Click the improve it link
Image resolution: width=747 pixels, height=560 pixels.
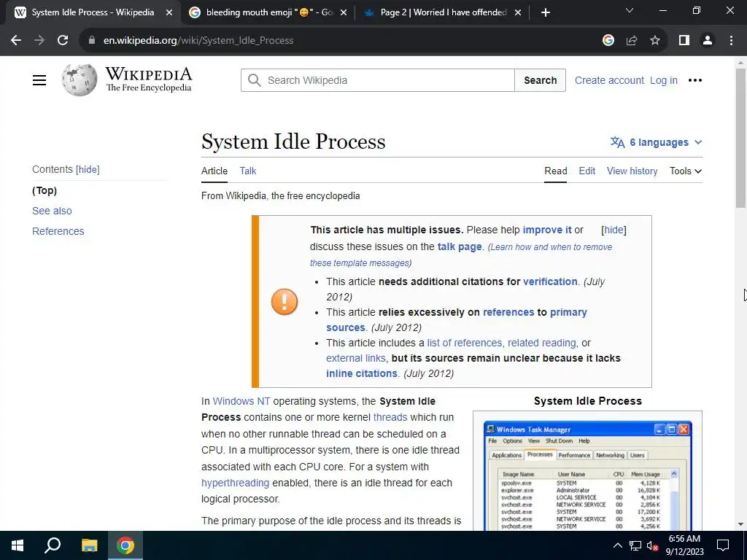point(547,230)
